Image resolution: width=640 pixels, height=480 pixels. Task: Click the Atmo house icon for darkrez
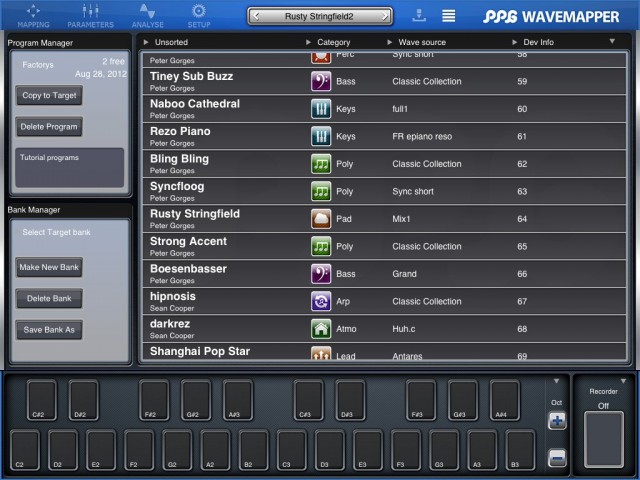pos(321,329)
